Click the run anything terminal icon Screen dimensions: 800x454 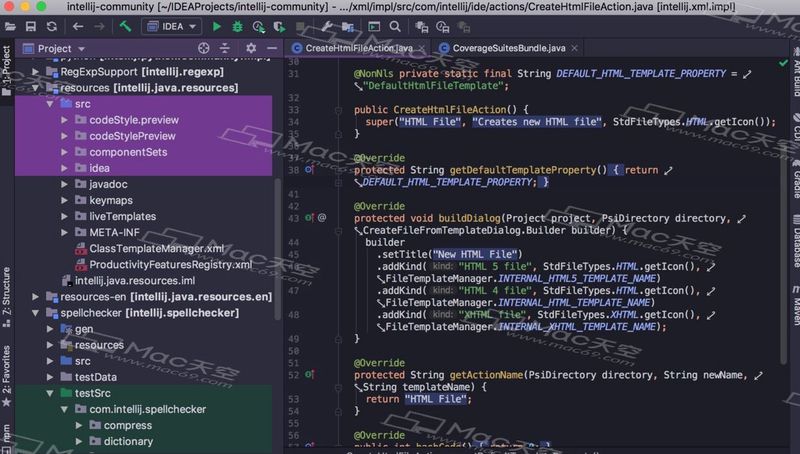pyautogui.click(x=374, y=27)
